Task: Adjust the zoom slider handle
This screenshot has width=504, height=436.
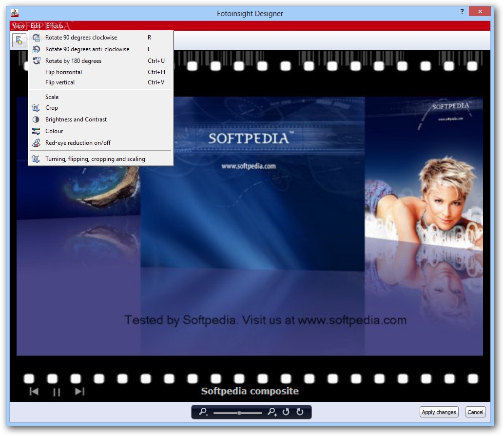Action: (239, 413)
